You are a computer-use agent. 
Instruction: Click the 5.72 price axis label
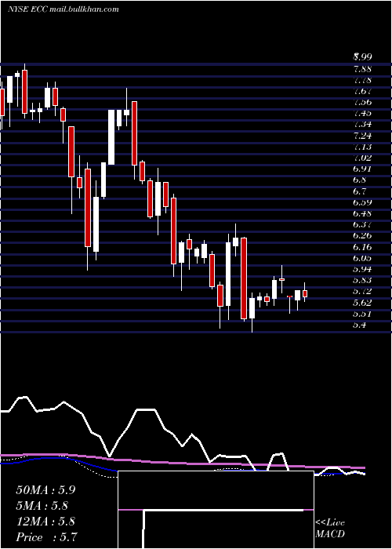point(362,291)
